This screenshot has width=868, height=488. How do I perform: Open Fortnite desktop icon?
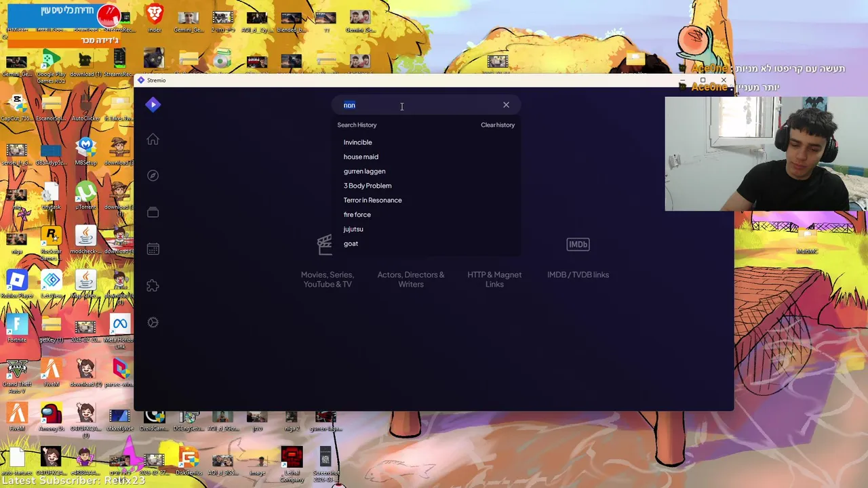[x=17, y=328]
